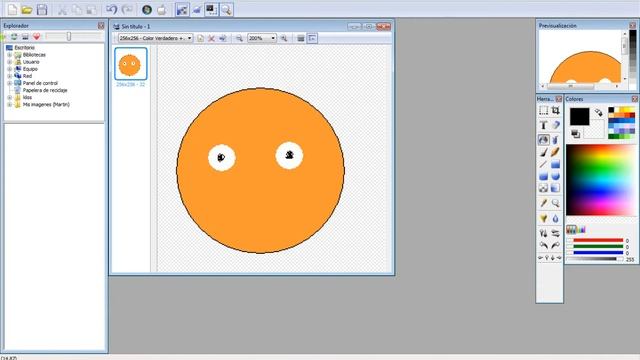Select the line drawing tool
This screenshot has height=360, width=640.
pos(543,164)
